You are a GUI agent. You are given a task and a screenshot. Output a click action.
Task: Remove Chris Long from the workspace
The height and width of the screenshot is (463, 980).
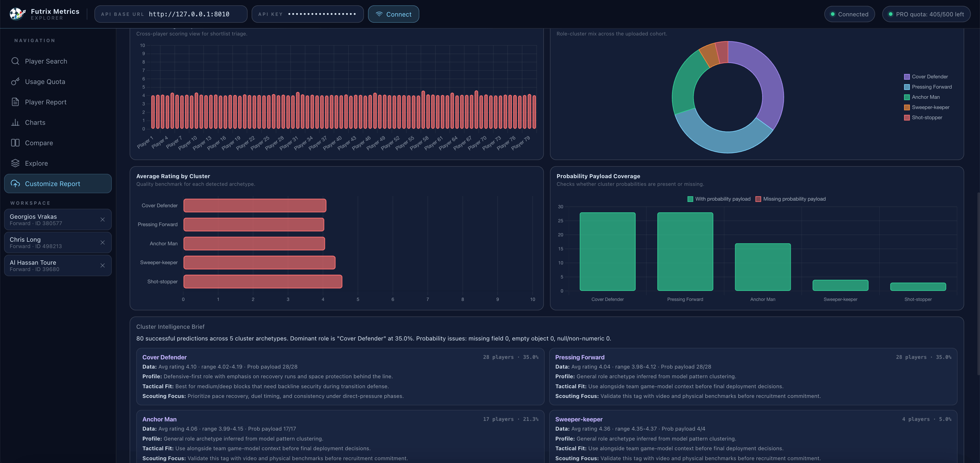click(x=103, y=242)
